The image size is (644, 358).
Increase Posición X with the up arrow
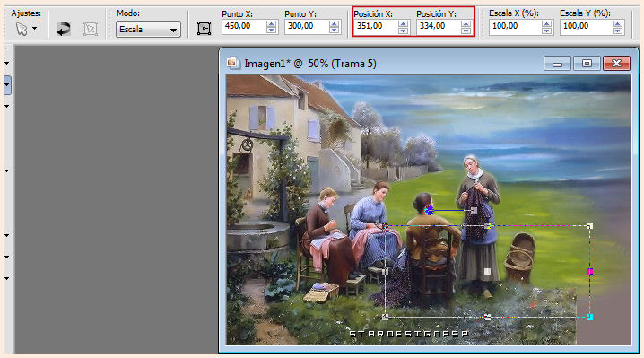404,24
